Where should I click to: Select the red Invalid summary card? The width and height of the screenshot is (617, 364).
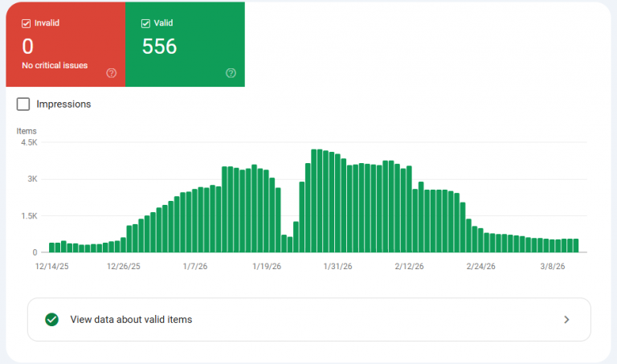point(66,44)
